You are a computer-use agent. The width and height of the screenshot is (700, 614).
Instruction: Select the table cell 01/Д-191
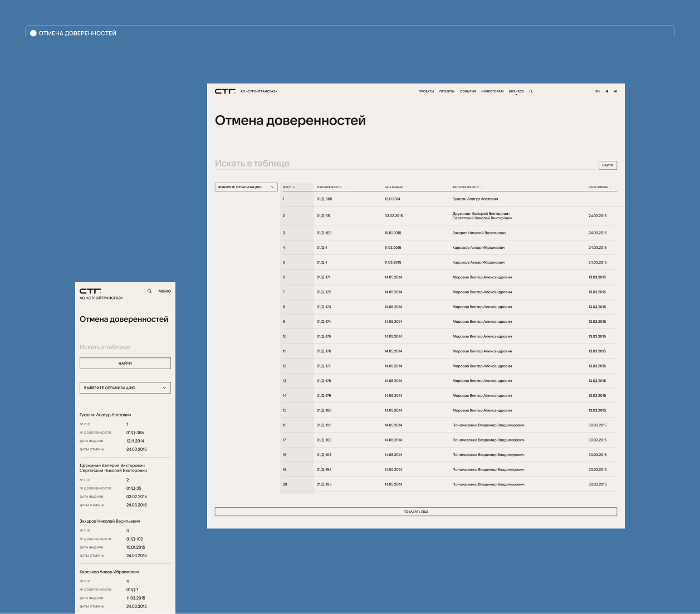tap(324, 425)
